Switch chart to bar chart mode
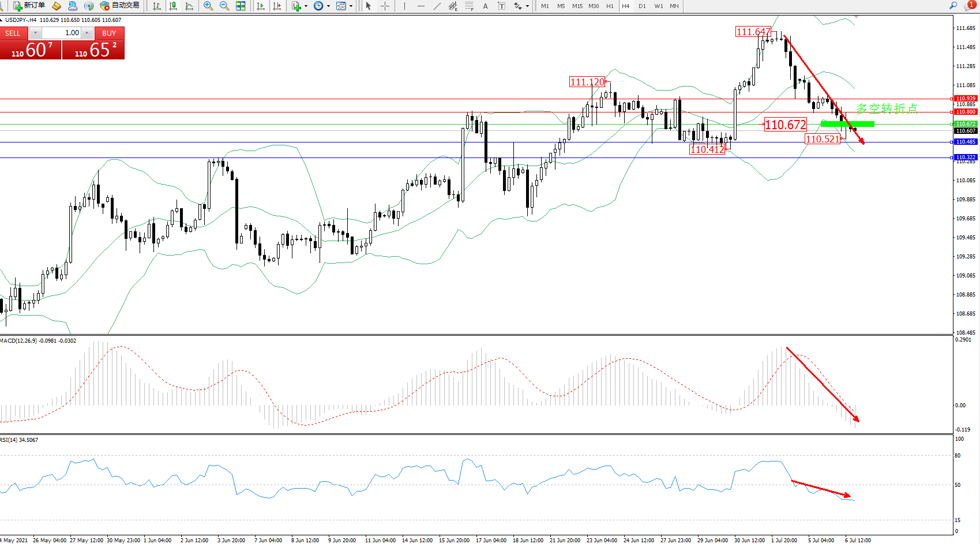 [157, 6]
